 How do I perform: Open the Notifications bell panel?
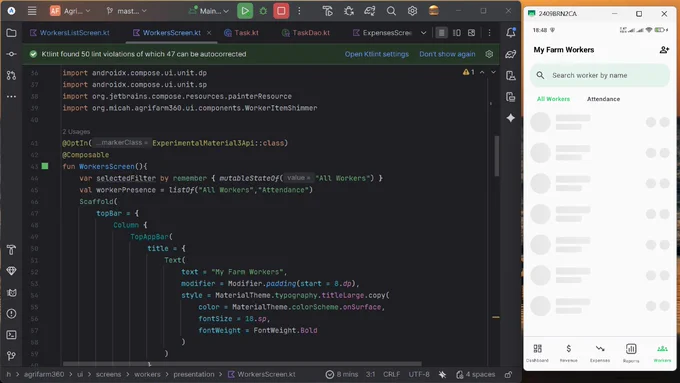[x=511, y=33]
